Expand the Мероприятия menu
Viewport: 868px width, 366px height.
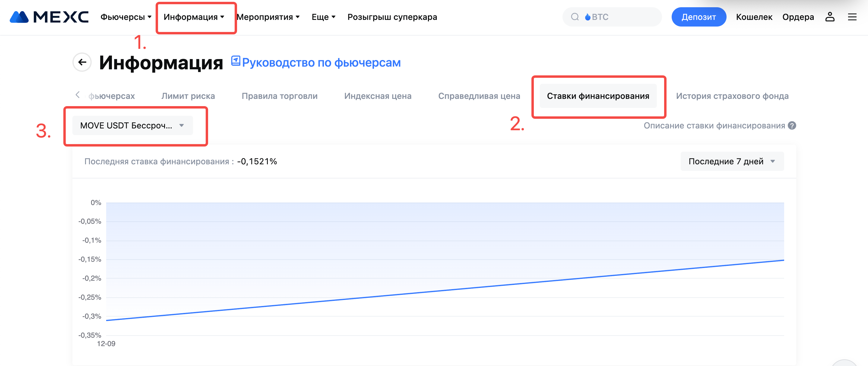tap(268, 17)
